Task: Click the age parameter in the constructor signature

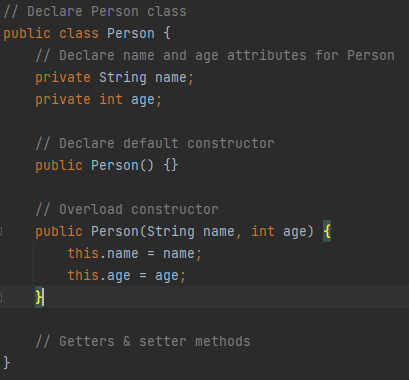Action: (294, 232)
